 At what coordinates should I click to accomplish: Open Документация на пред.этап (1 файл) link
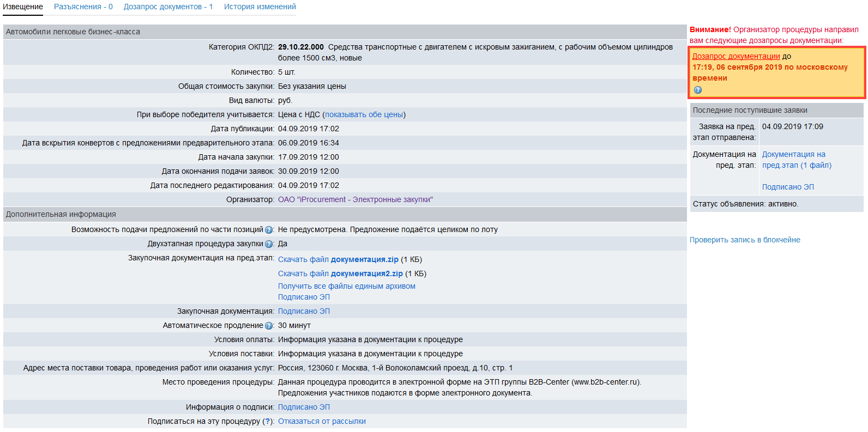tap(796, 160)
